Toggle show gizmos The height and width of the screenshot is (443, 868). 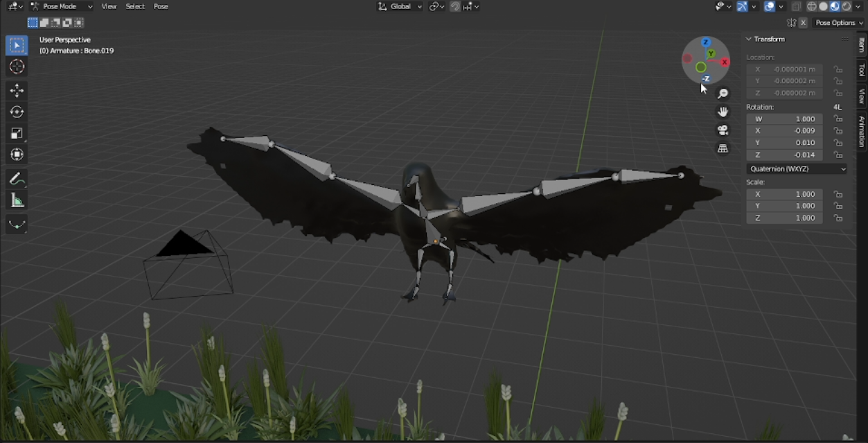742,6
